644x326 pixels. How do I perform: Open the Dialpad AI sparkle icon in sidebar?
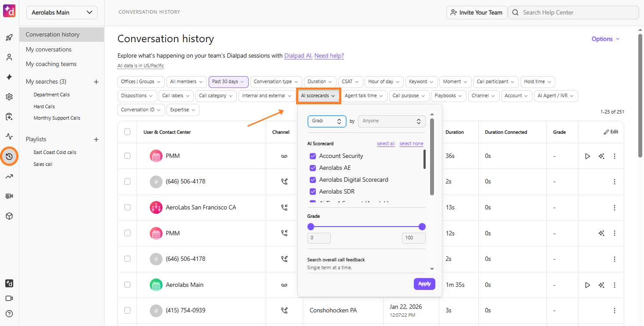(9, 77)
